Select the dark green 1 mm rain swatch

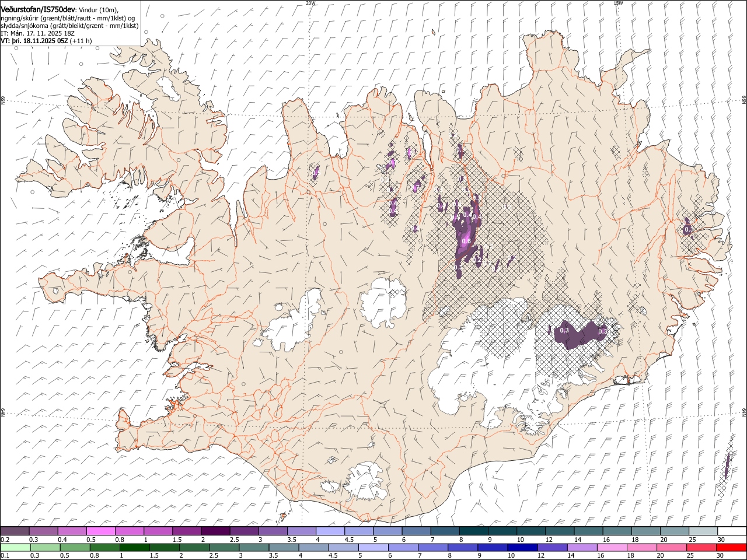click(135, 548)
